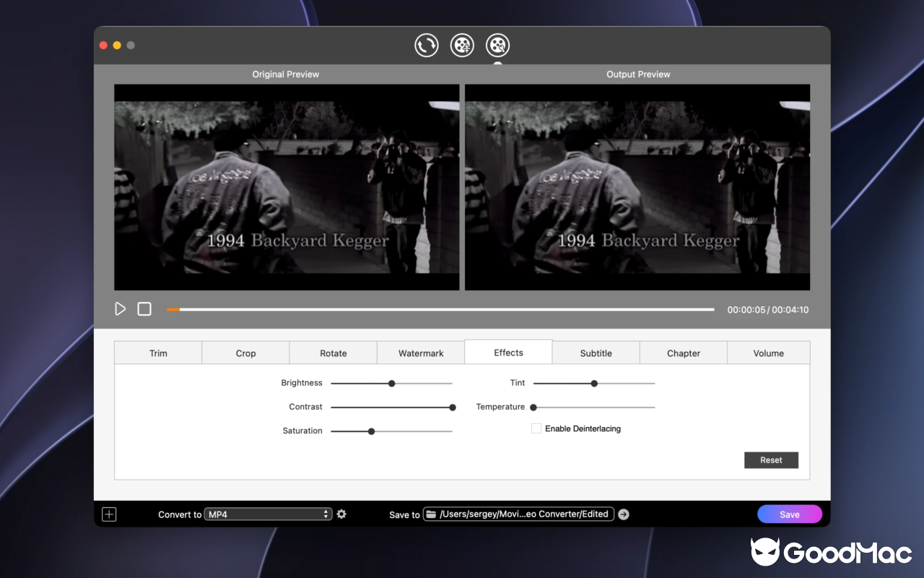Open format settings gear icon

pyautogui.click(x=341, y=514)
